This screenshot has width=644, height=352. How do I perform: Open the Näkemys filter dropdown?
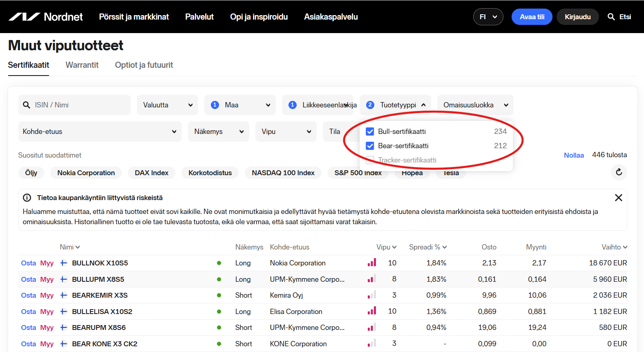[219, 131]
